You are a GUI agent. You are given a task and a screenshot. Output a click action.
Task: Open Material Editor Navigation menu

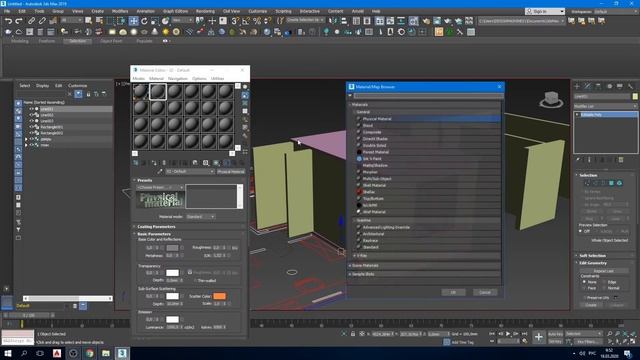pyautogui.click(x=178, y=78)
